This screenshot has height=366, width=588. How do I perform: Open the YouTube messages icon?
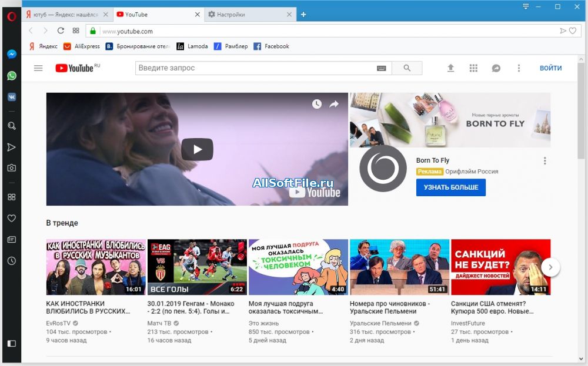coord(496,68)
